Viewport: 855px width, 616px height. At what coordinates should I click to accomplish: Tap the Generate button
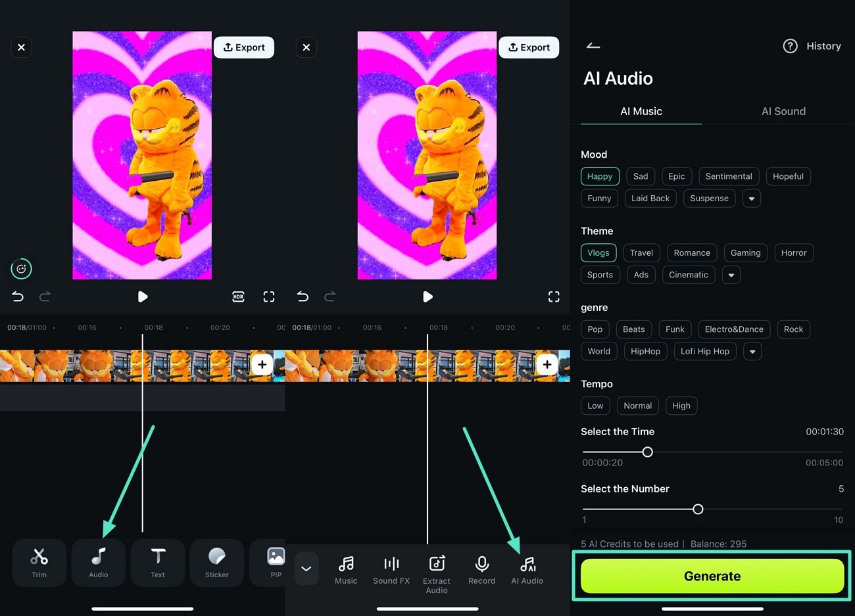tap(712, 577)
